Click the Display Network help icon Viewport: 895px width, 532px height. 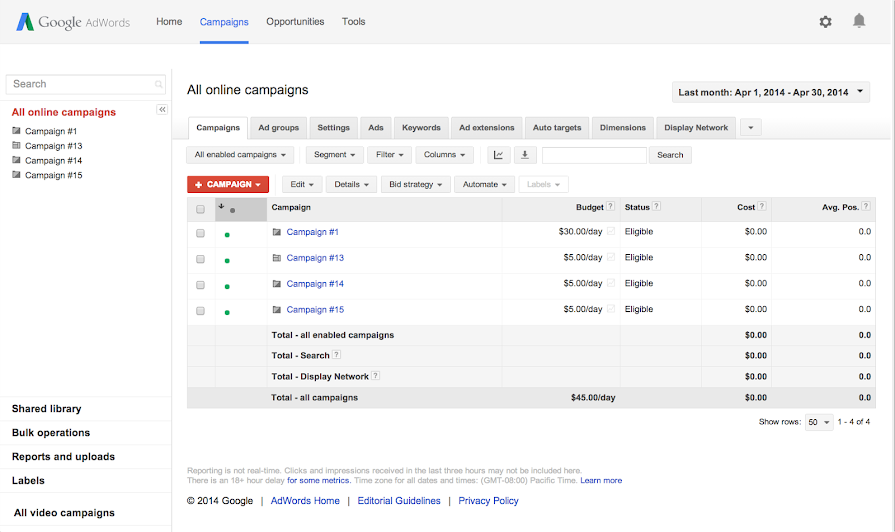coord(376,376)
